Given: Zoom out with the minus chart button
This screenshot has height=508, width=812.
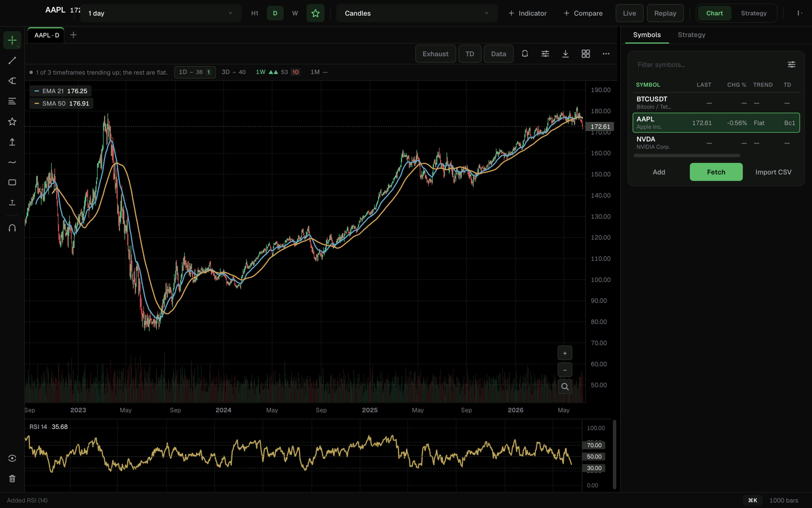Looking at the screenshot, I should point(565,370).
